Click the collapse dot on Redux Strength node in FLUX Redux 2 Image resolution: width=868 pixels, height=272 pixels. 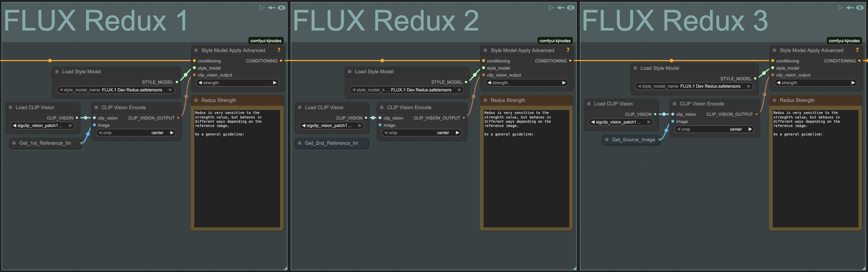[x=485, y=100]
